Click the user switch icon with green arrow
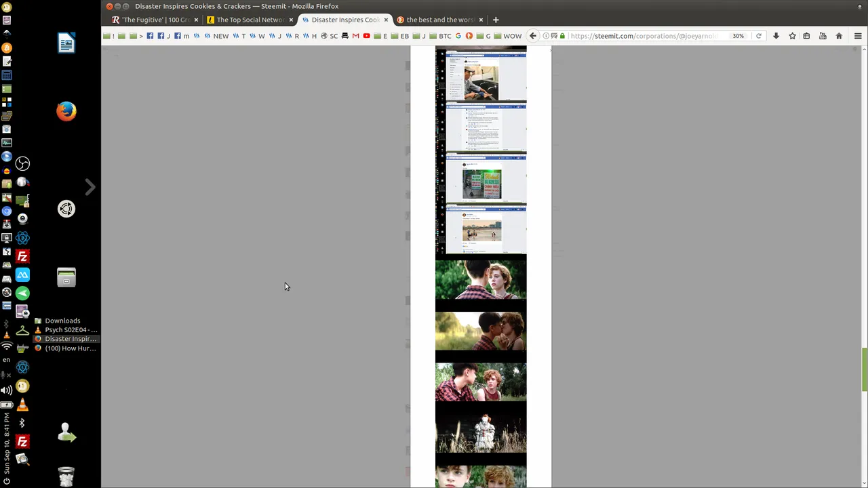This screenshot has width=868, height=488. tap(66, 432)
